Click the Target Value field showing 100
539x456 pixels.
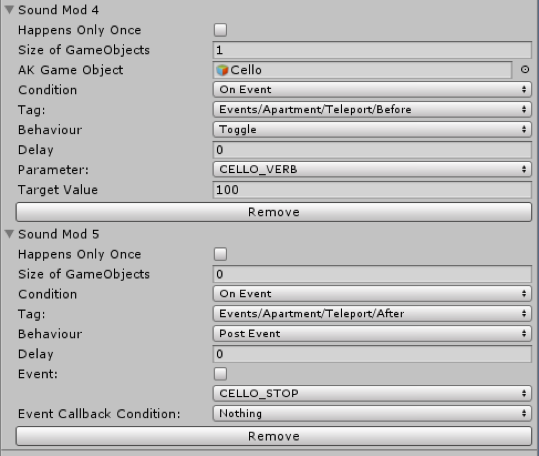[372, 190]
